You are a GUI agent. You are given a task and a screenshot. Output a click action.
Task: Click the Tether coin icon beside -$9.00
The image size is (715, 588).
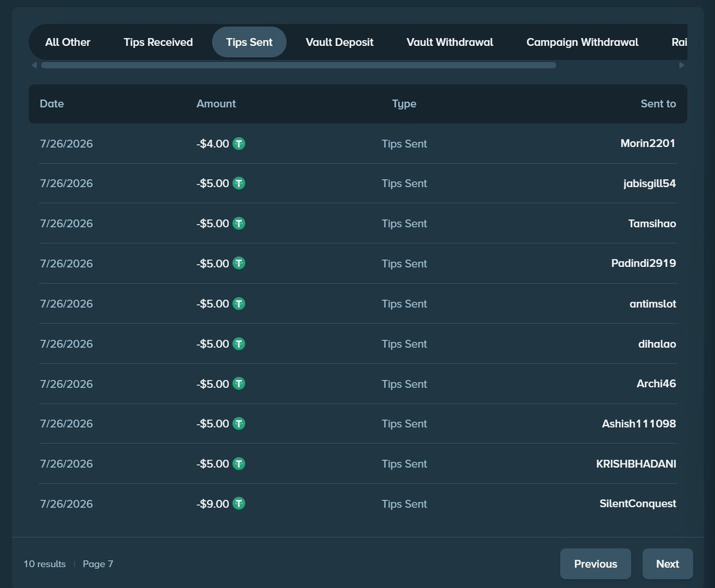click(x=239, y=503)
